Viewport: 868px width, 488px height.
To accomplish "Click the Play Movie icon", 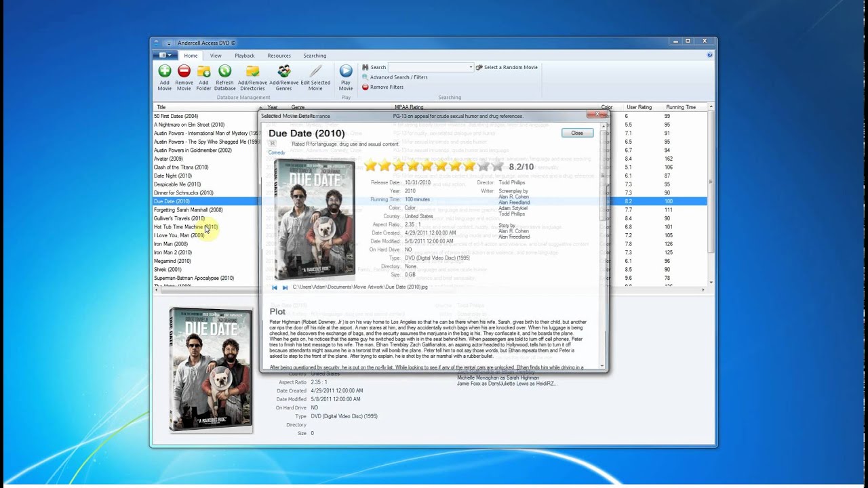I will 346,70.
